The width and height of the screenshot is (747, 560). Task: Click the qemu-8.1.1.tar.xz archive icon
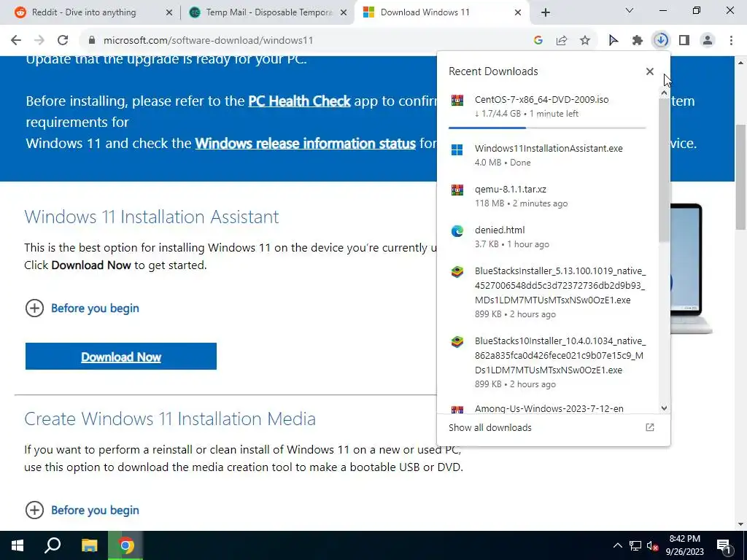tap(457, 190)
